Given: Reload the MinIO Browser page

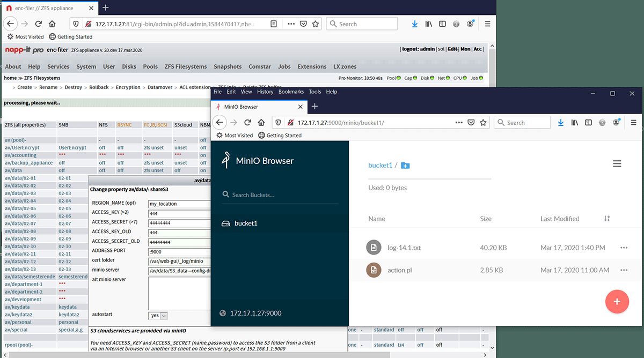Looking at the screenshot, I should 247,123.
